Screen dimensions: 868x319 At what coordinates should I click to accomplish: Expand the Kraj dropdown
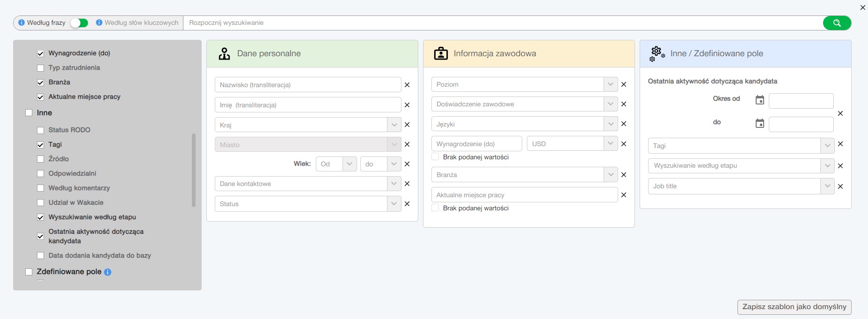click(394, 125)
